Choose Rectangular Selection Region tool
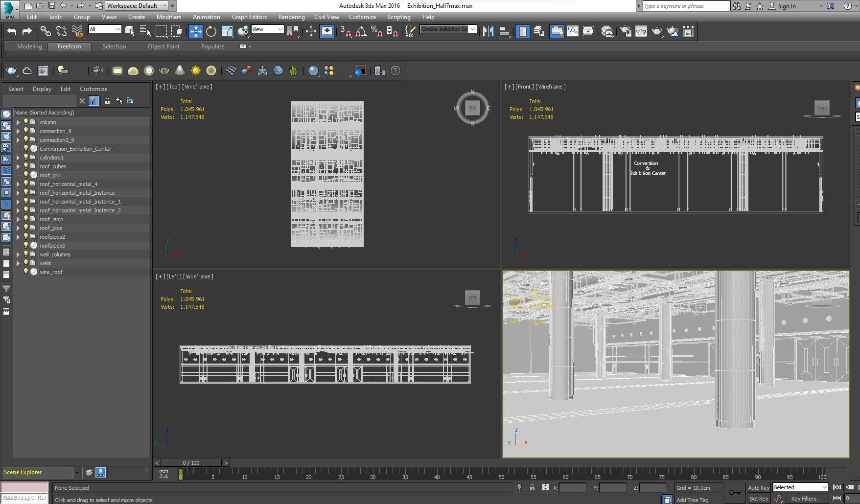Image resolution: width=860 pixels, height=504 pixels. (161, 31)
